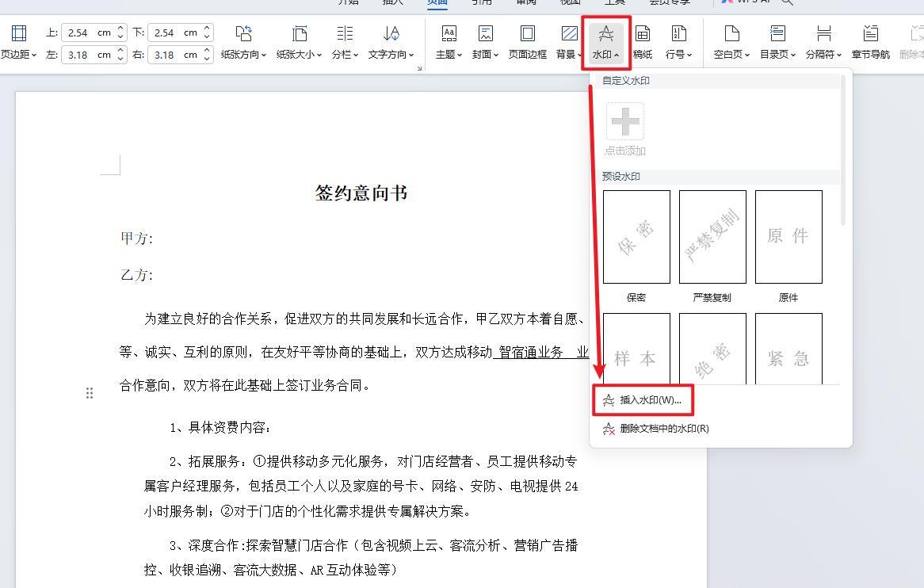The image size is (924, 588).
Task: Click the right margin 右 input field
Action: point(174,55)
